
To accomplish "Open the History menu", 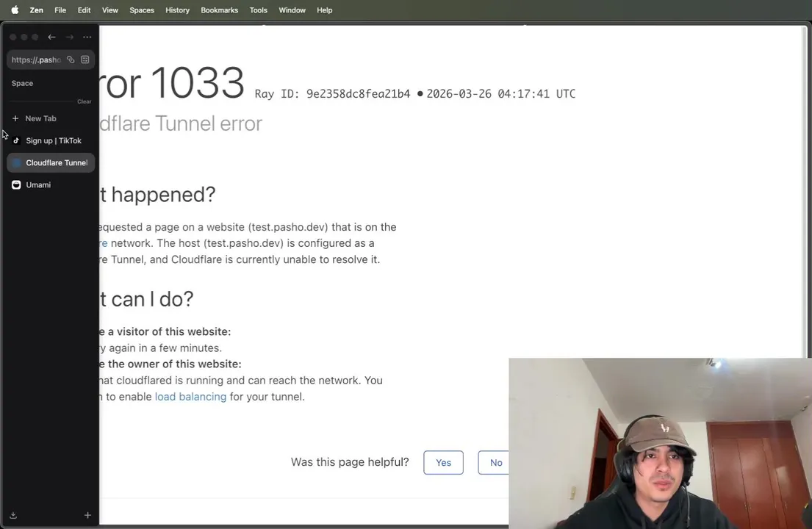I will [x=177, y=10].
